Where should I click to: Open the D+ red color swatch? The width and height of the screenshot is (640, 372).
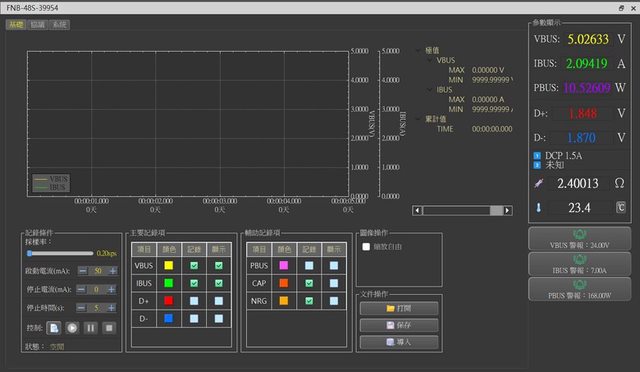[x=169, y=301]
